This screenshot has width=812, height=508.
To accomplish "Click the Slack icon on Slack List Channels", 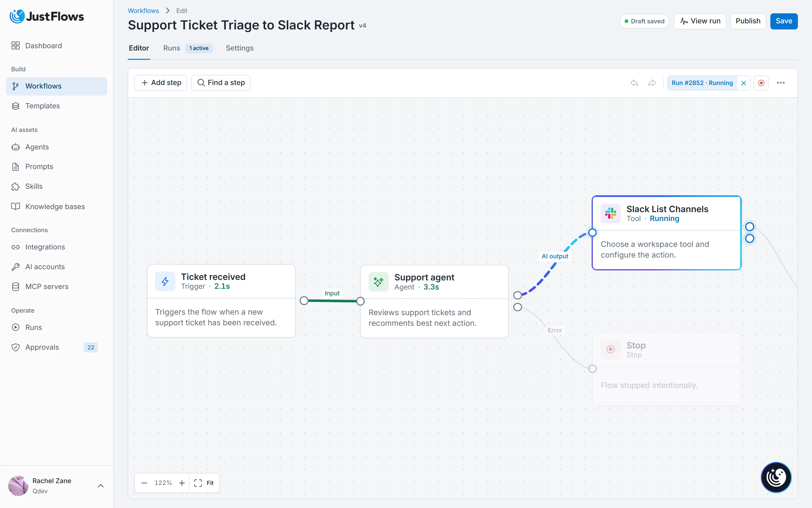I will [611, 213].
